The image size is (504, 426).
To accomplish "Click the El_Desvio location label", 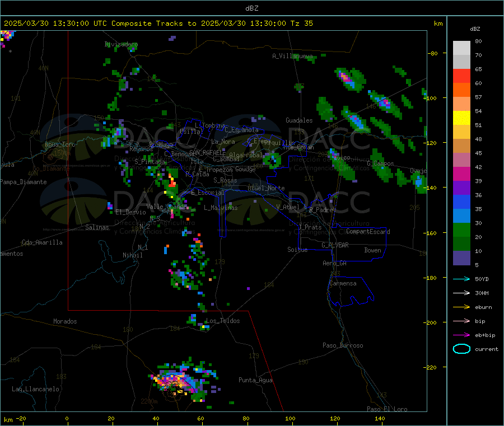I will click(x=130, y=212).
